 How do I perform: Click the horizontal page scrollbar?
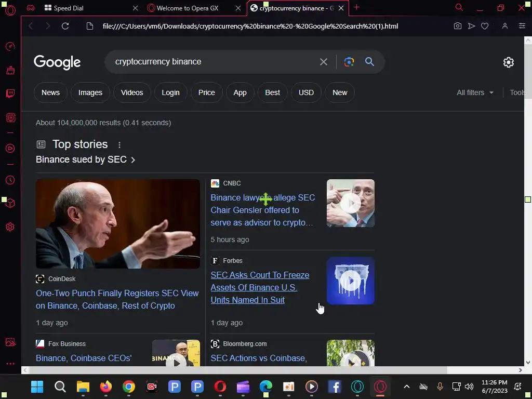point(234,370)
